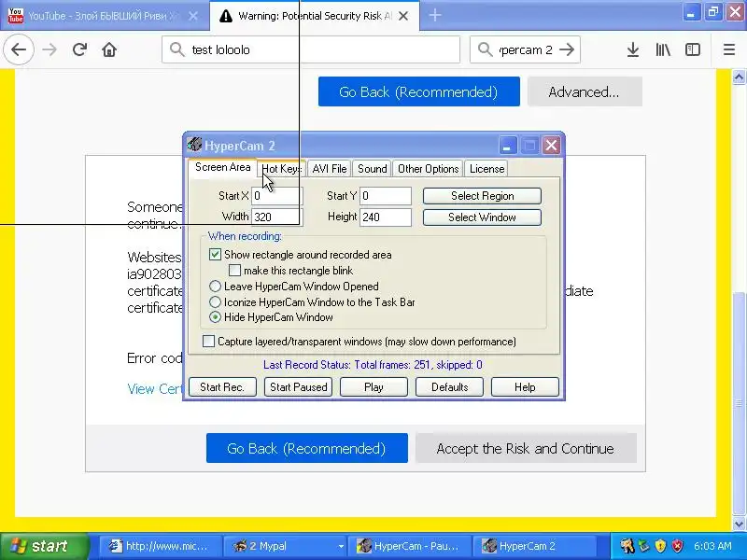Click Accept the Risk and Continue

pyautogui.click(x=526, y=448)
